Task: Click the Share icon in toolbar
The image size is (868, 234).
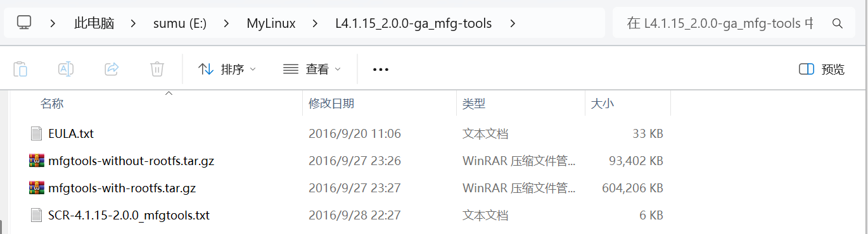Action: pyautogui.click(x=112, y=69)
